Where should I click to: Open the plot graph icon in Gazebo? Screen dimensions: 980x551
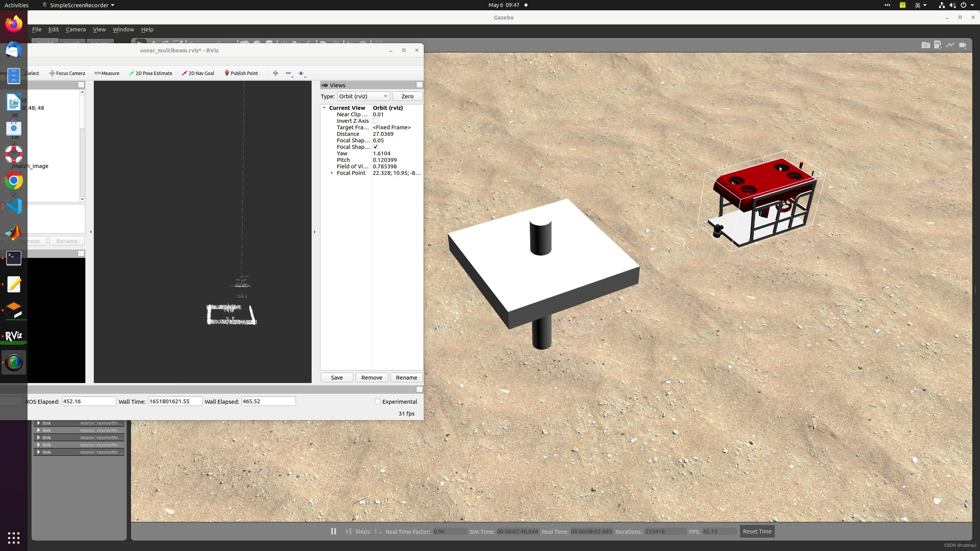pos(950,45)
